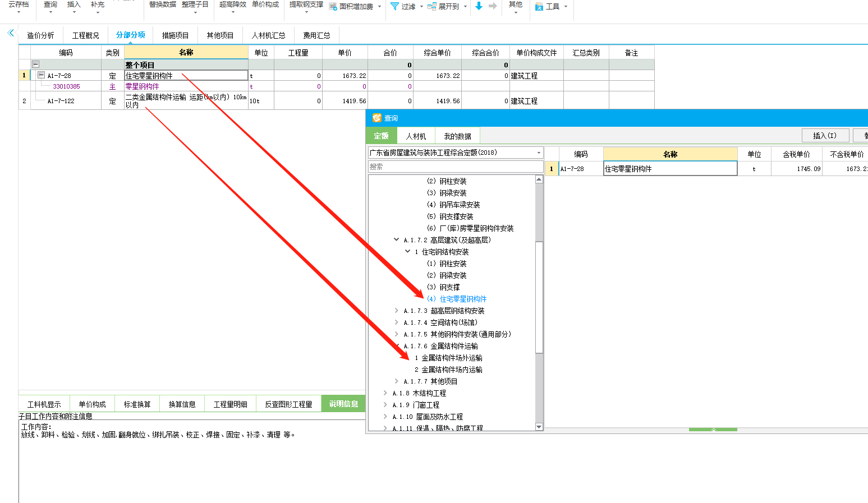Open the 工程量明细 bottom tab
Screen dimensions: 868x503
click(231, 404)
